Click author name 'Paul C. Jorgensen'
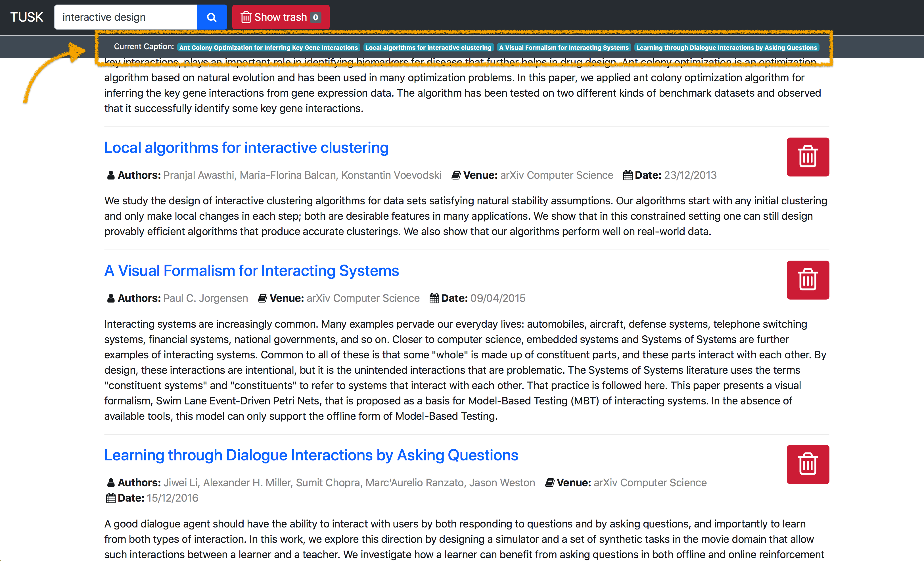Image resolution: width=924 pixels, height=561 pixels. [206, 298]
